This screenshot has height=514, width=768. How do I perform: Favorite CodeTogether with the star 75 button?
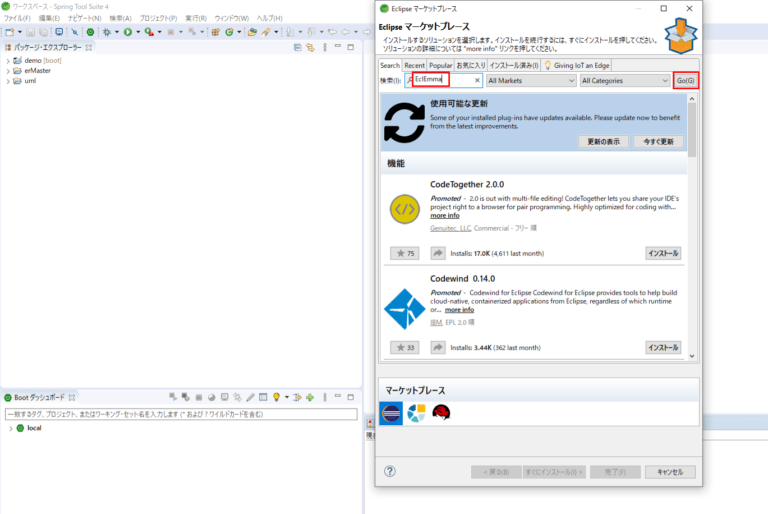[405, 254]
